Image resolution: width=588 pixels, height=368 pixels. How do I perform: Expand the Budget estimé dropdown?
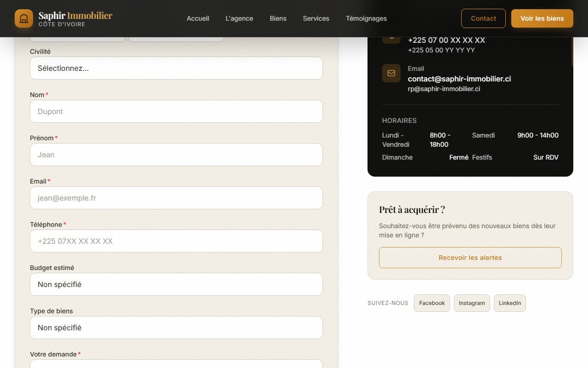(x=176, y=284)
